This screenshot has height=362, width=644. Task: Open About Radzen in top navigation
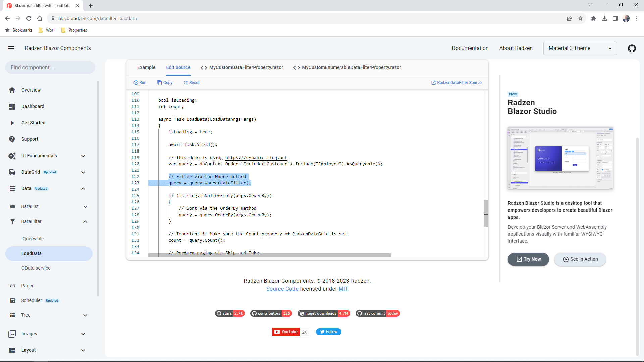(x=516, y=48)
